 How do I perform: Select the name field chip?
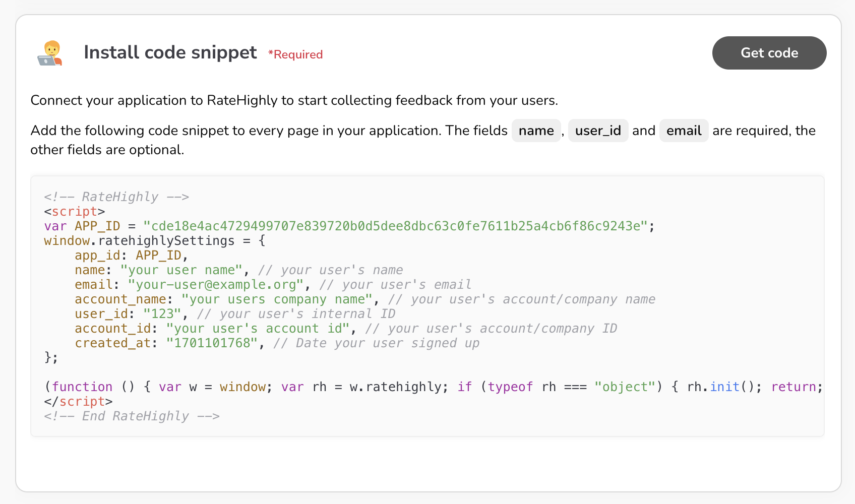[x=536, y=131]
